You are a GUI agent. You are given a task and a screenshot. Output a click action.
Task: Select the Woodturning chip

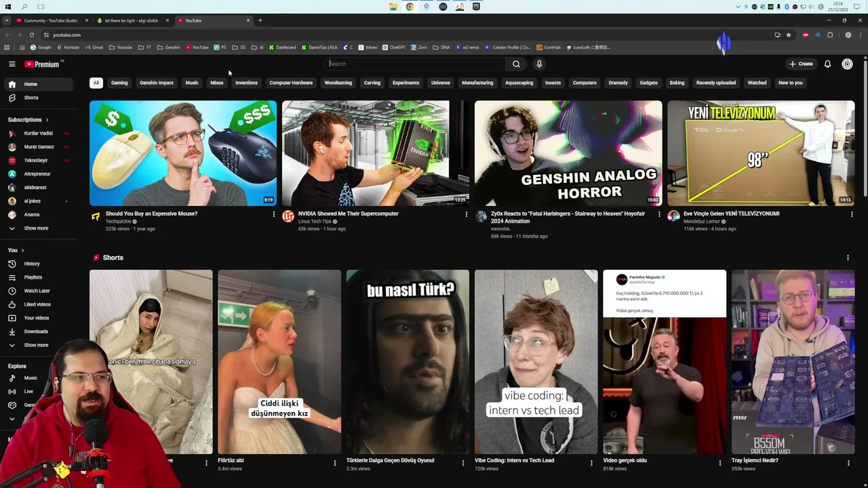click(x=338, y=83)
